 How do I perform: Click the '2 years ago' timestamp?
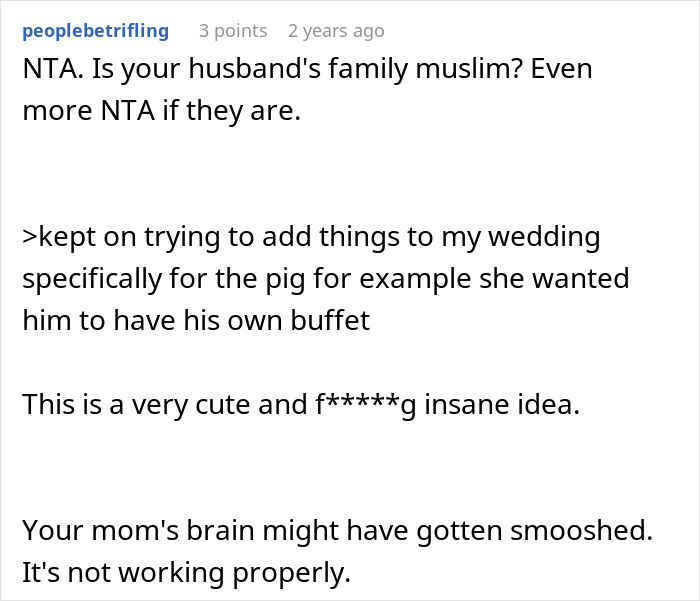[336, 31]
